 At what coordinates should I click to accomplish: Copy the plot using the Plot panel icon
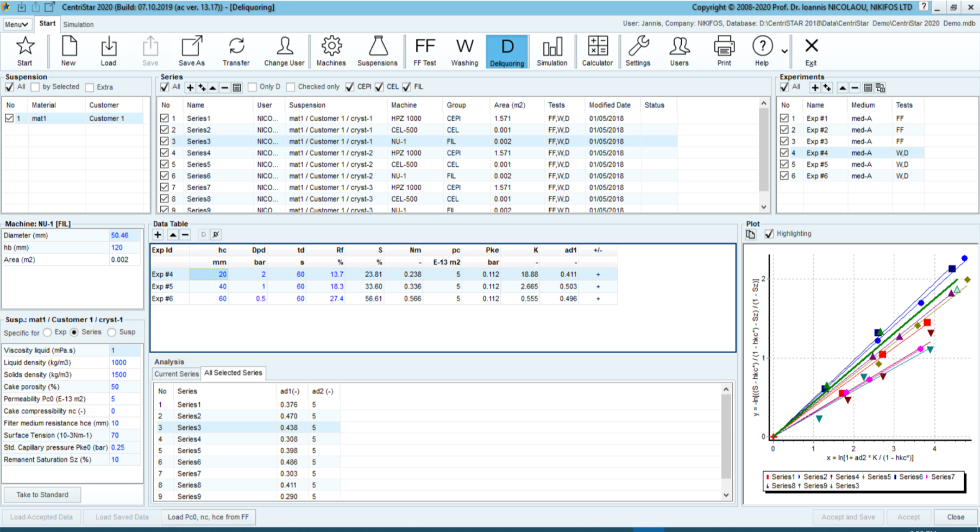750,234
